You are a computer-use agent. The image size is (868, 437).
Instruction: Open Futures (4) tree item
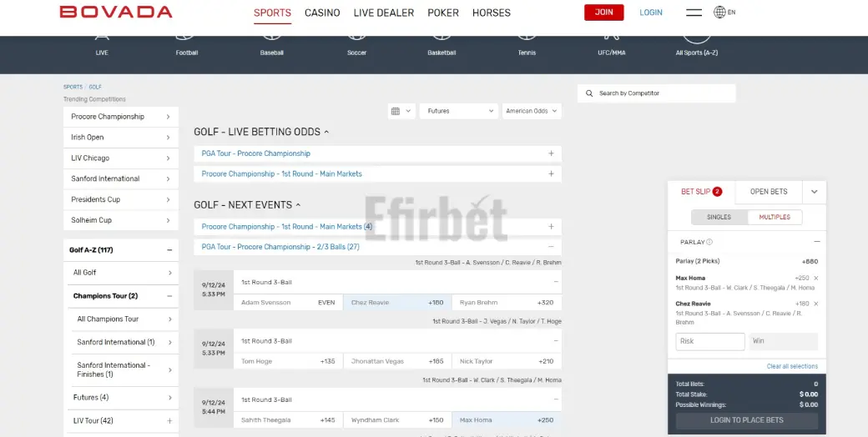point(123,398)
